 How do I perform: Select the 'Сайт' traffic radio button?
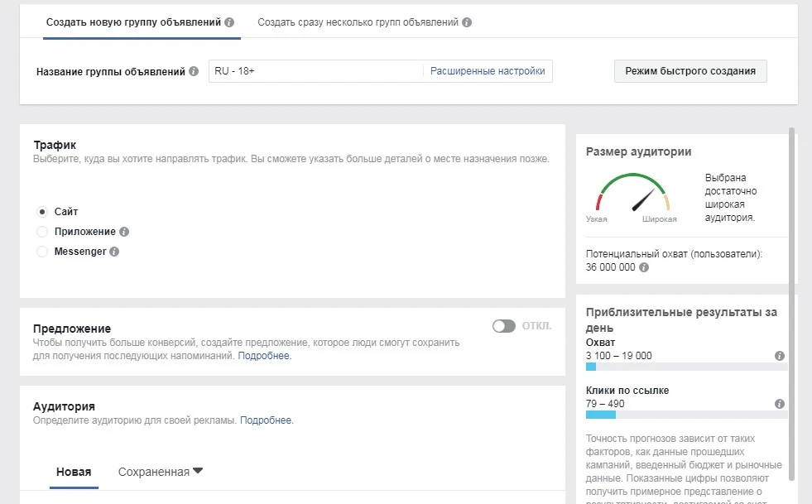pyautogui.click(x=42, y=212)
